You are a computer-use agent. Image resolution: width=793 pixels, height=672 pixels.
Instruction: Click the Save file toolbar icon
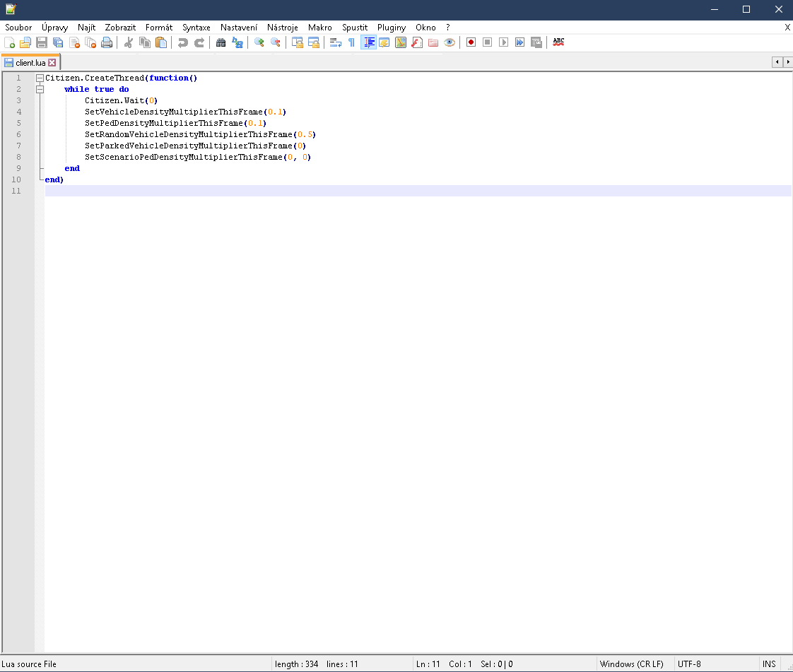[42, 42]
